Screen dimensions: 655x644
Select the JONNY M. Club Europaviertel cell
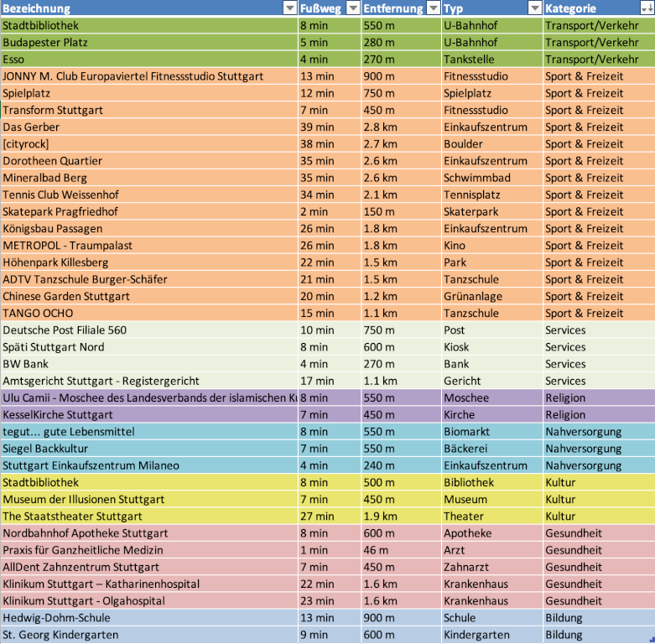click(149, 76)
